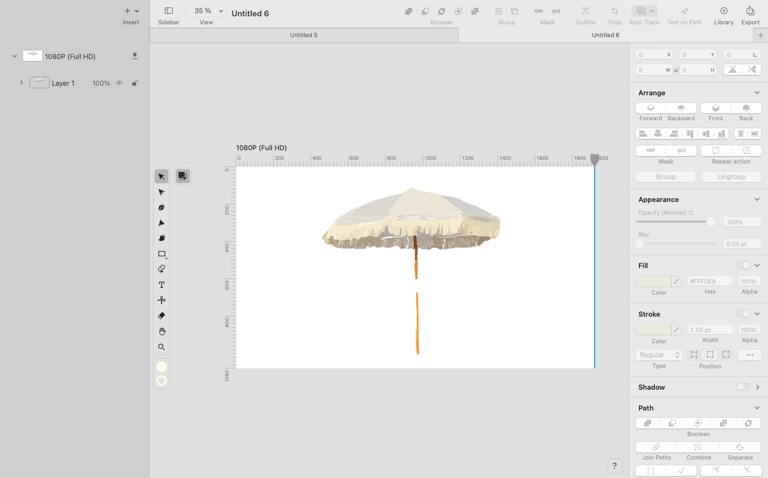Open the stroke Type Regular dropdown
The image size is (768, 478).
pos(659,355)
